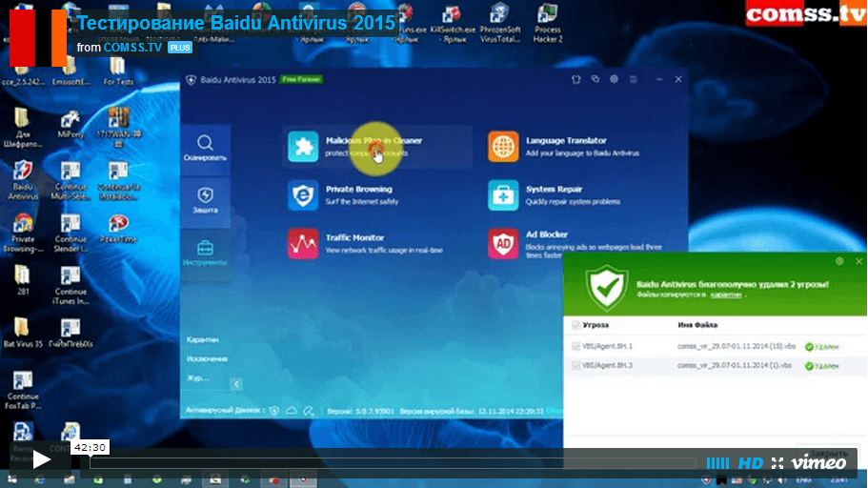
Task: Adjust the Vimeo volume bars
Action: click(717, 463)
